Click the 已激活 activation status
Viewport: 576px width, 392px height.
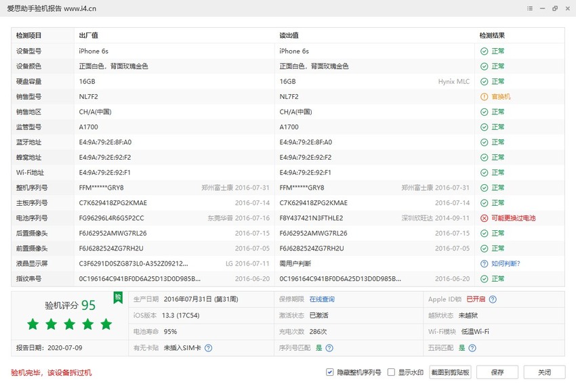[x=319, y=315]
